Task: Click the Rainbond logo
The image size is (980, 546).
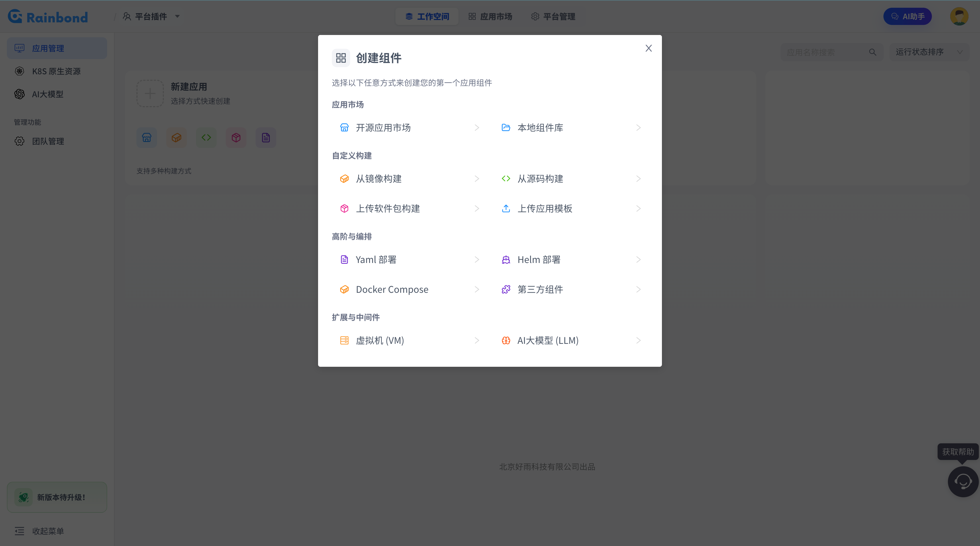Action: pos(48,17)
